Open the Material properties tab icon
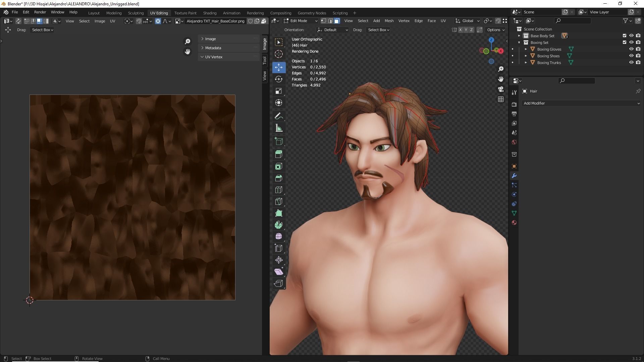 [514, 223]
